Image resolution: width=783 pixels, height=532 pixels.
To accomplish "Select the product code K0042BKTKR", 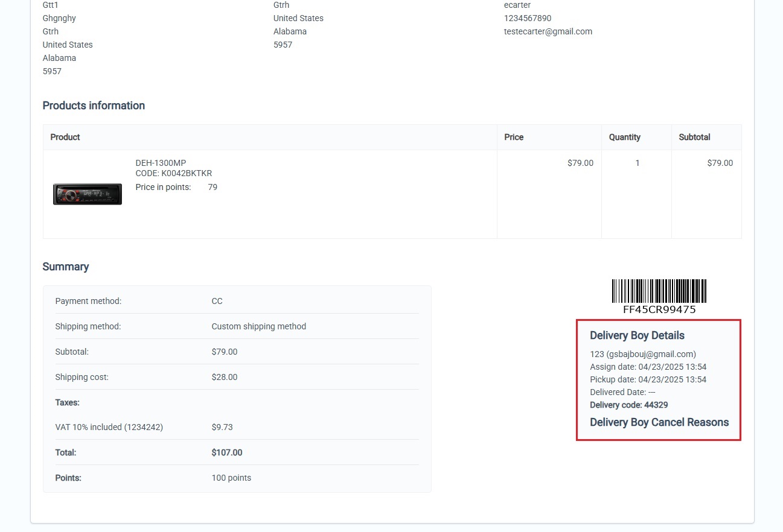I will click(174, 173).
